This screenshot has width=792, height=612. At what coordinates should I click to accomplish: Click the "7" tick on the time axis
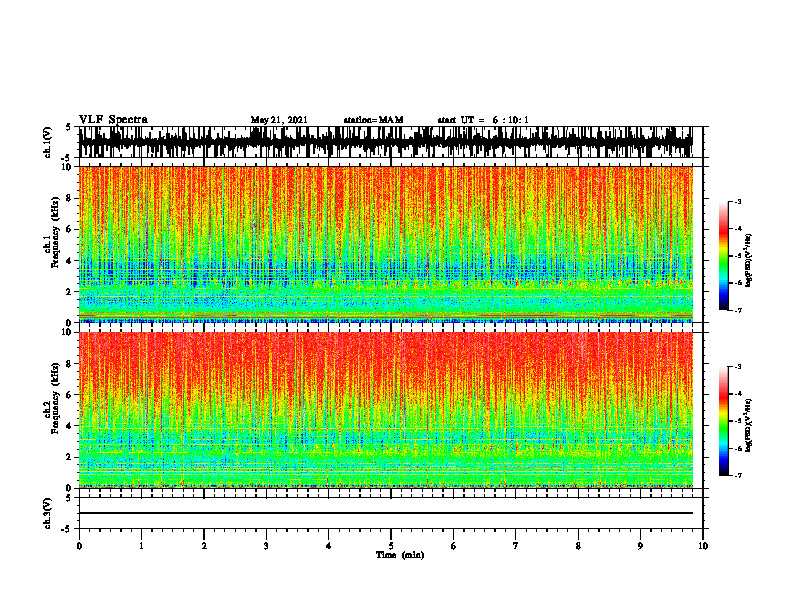point(516,546)
